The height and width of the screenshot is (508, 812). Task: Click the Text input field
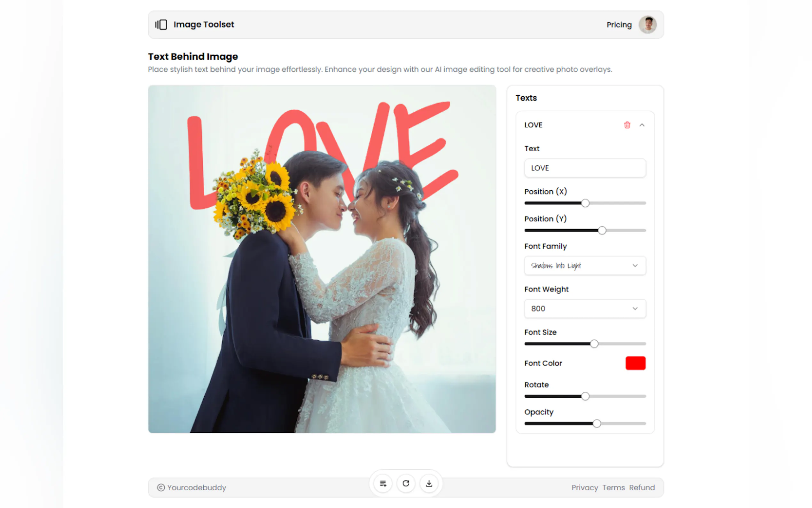(x=585, y=168)
